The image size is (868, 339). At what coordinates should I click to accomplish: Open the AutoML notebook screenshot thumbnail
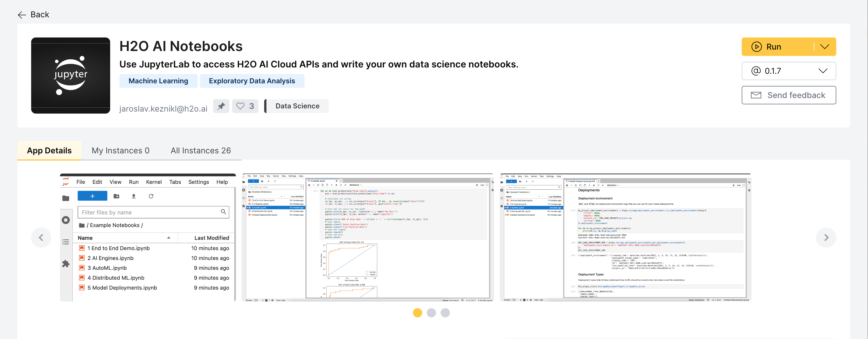(368, 238)
